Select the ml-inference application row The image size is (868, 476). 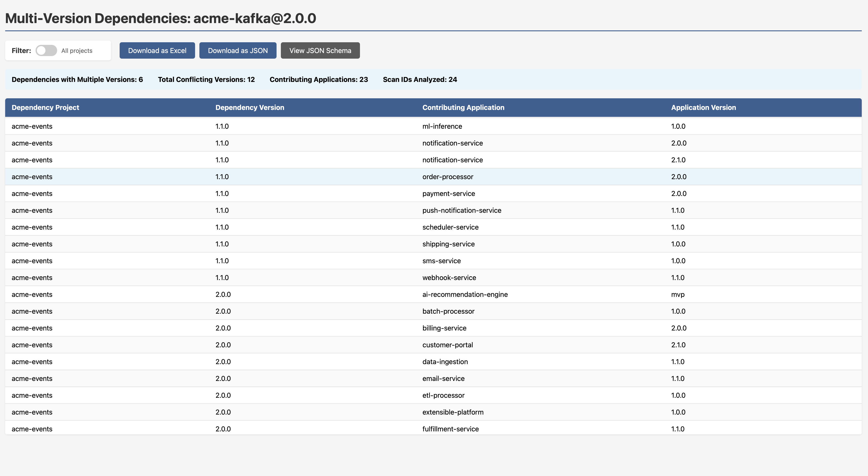click(x=442, y=126)
